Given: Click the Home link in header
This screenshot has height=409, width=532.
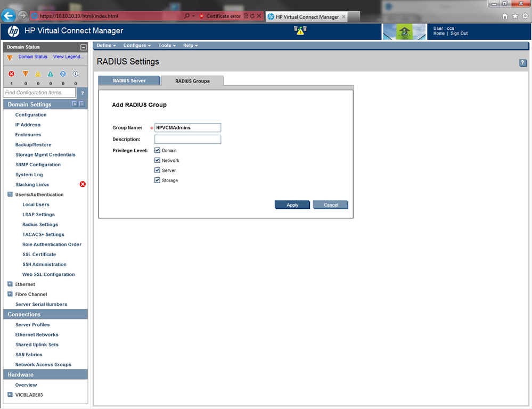Looking at the screenshot, I should point(439,33).
